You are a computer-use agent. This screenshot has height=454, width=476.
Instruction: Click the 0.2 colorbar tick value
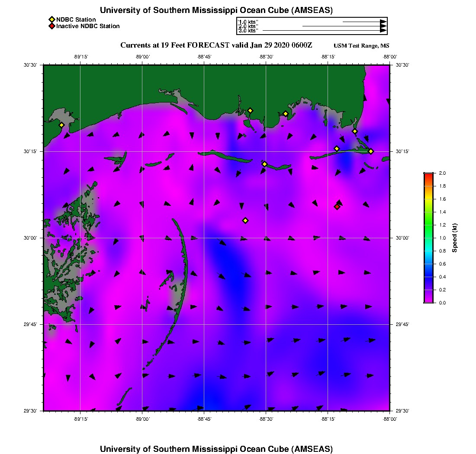coord(442,290)
